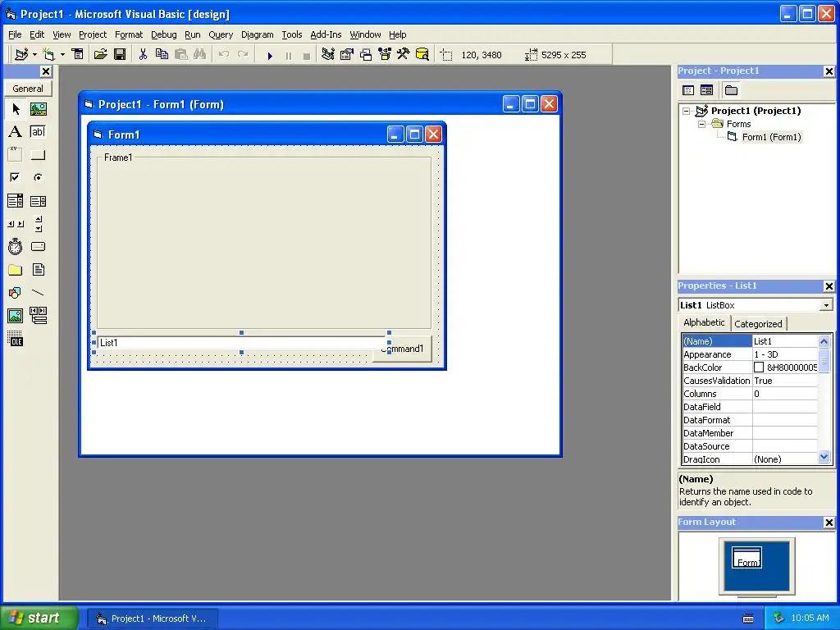
Task: Click the Copy toolbar icon
Action: [x=162, y=55]
